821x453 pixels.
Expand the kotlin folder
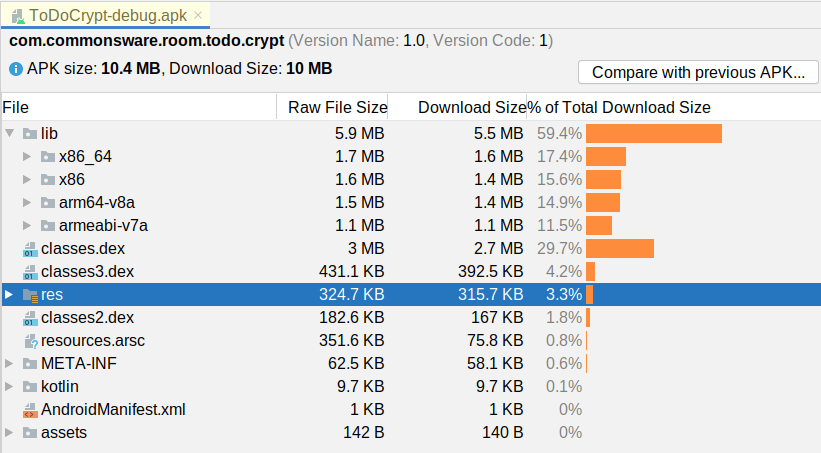point(9,386)
